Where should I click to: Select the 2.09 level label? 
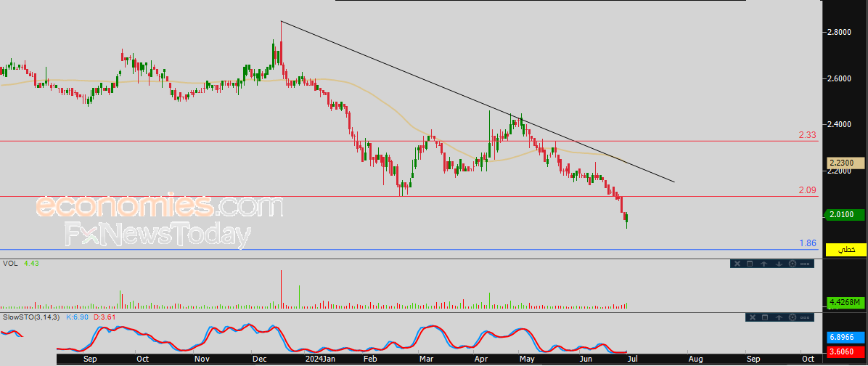pyautogui.click(x=807, y=190)
